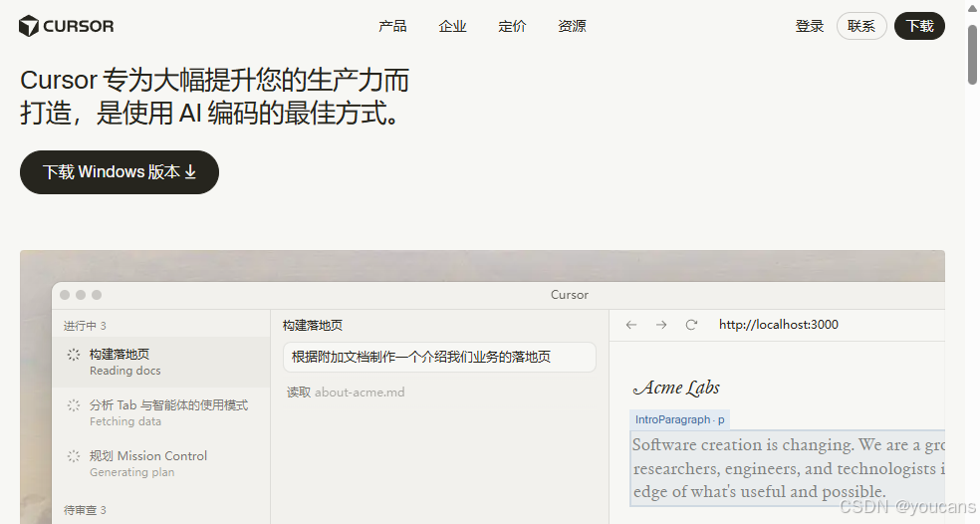Open the 产品 menu
Viewport: 980px width, 524px height.
tap(392, 26)
